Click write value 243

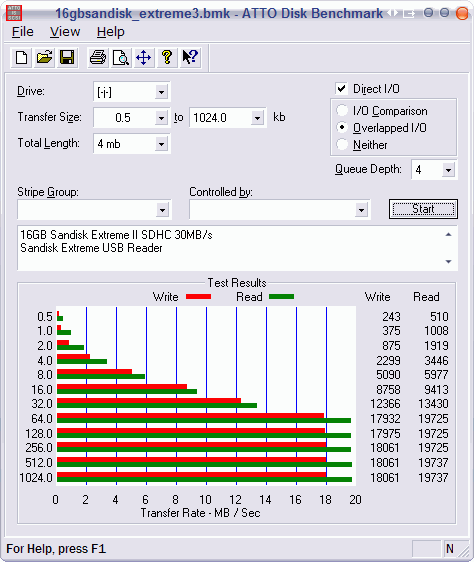391,316
